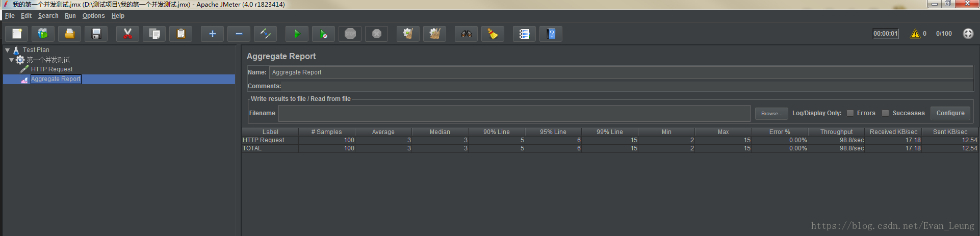
Task: Collapse the Test Plan tree node
Action: pos(8,50)
